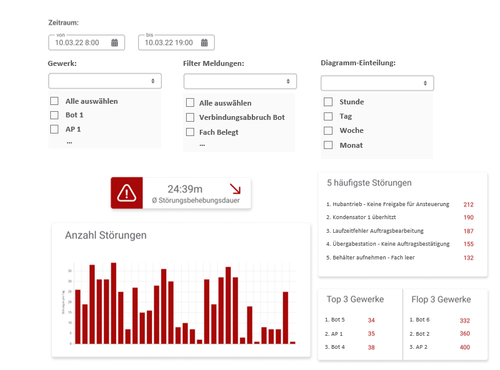The height and width of the screenshot is (370, 500).
Task: Edit the 'von' start date field
Action: pyautogui.click(x=86, y=43)
